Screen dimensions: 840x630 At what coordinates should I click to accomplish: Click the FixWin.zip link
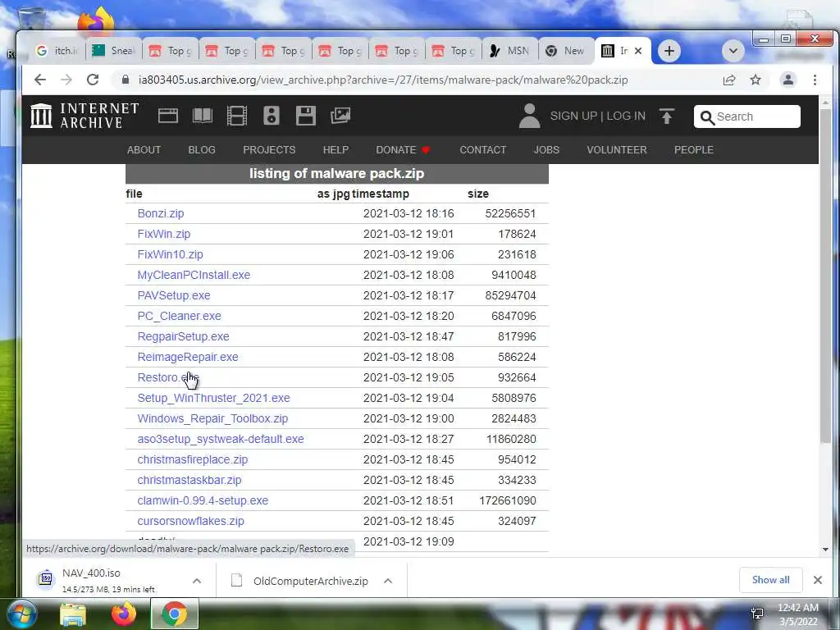163,234
